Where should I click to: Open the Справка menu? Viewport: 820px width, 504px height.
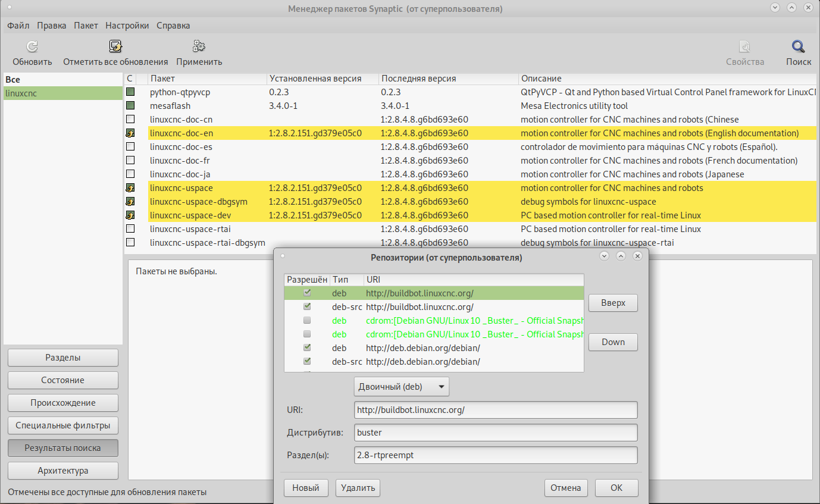tap(173, 26)
